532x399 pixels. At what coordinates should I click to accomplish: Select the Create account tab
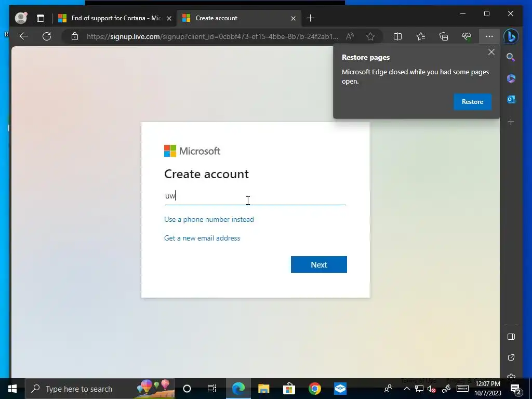[238, 18]
